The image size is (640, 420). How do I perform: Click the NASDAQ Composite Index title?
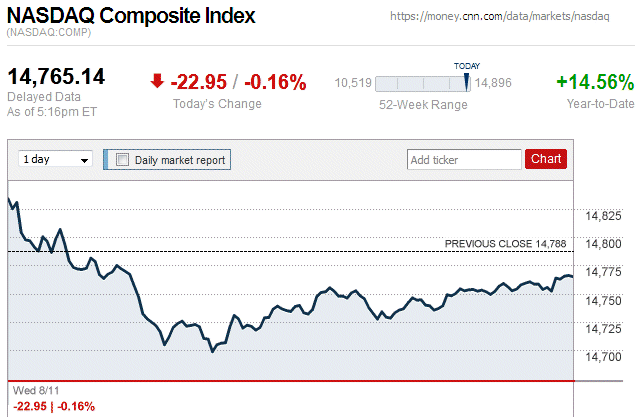[x=131, y=16]
